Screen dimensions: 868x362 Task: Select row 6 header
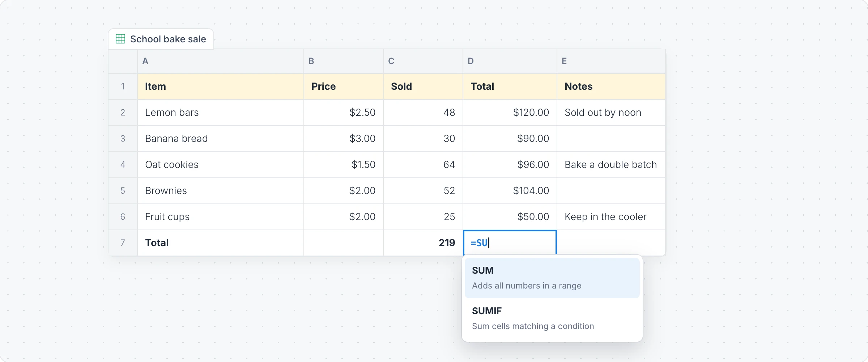click(x=123, y=217)
